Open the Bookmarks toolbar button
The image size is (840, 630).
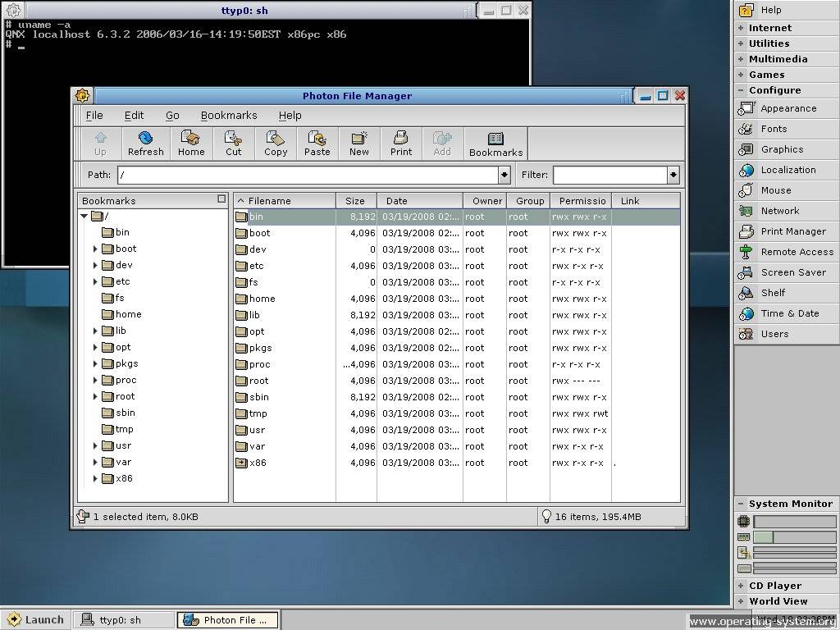tap(496, 144)
